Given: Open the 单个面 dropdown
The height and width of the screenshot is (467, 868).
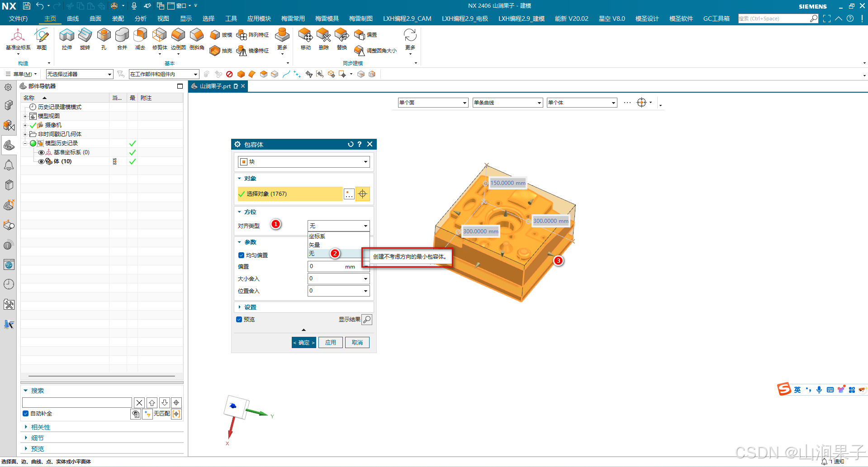Looking at the screenshot, I should (x=433, y=103).
